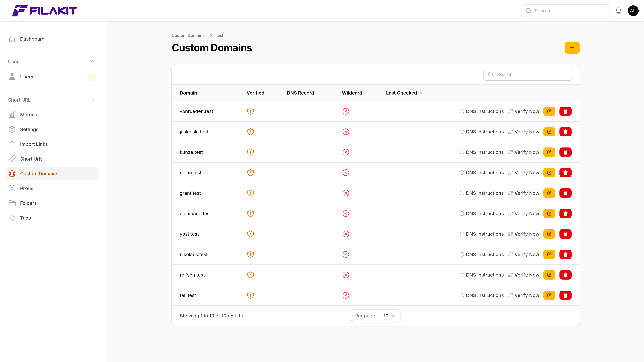
Task: Click the FILAKIT logo
Action: [x=44, y=11]
